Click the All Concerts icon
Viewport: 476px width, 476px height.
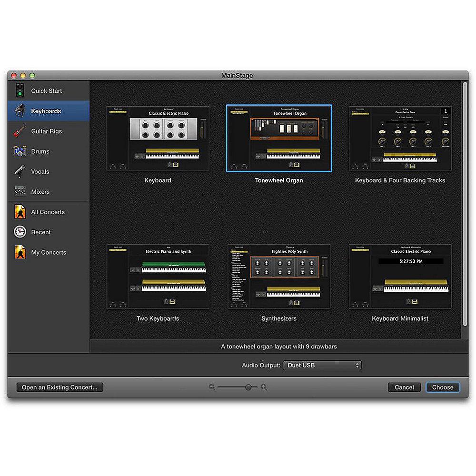click(x=20, y=212)
